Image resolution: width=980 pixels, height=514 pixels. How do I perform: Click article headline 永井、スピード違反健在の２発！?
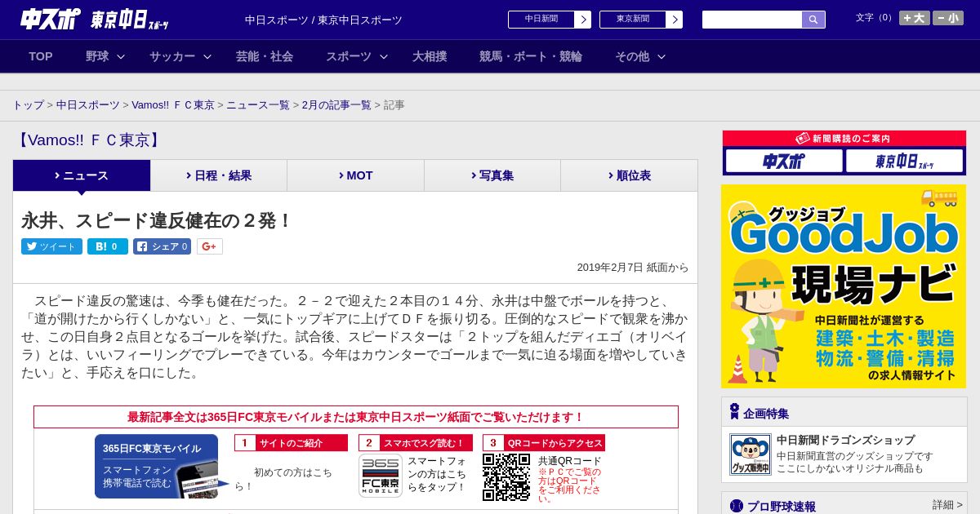tap(157, 221)
